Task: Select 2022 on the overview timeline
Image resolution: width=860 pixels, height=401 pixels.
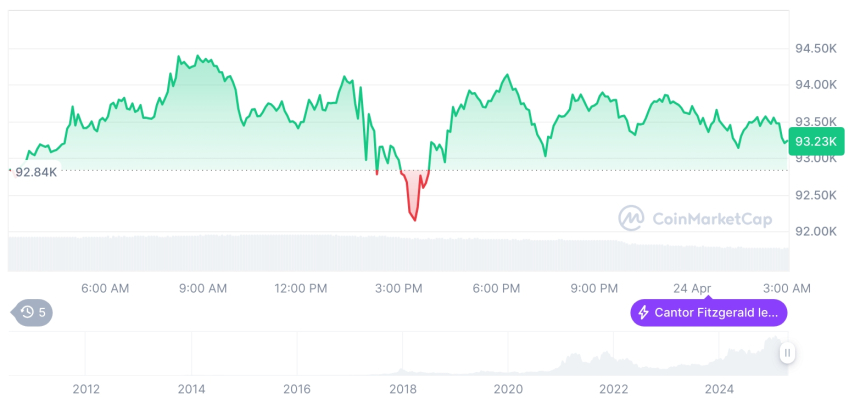Action: coord(613,389)
